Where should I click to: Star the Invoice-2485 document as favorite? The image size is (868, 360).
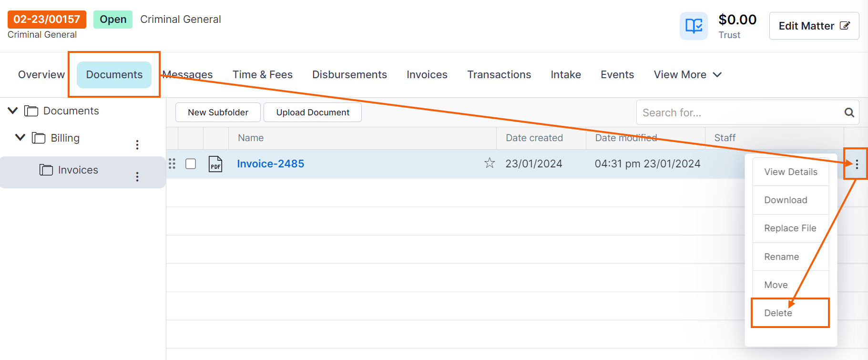click(x=490, y=164)
